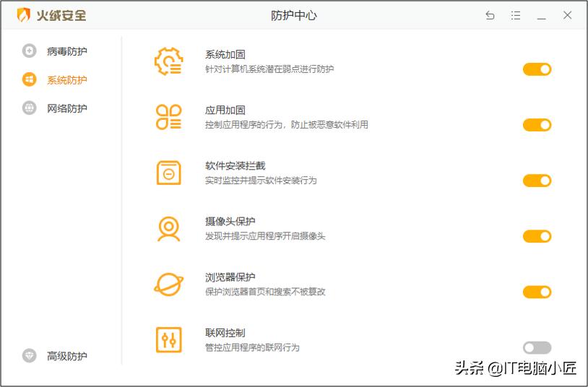Click the Camera Protection webcam icon
Screen dimensions: 588x387
(168, 228)
